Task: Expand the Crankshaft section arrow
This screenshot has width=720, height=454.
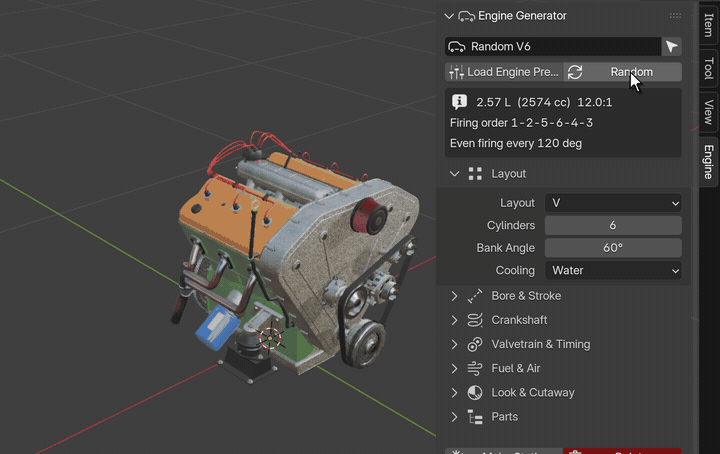Action: click(x=454, y=320)
